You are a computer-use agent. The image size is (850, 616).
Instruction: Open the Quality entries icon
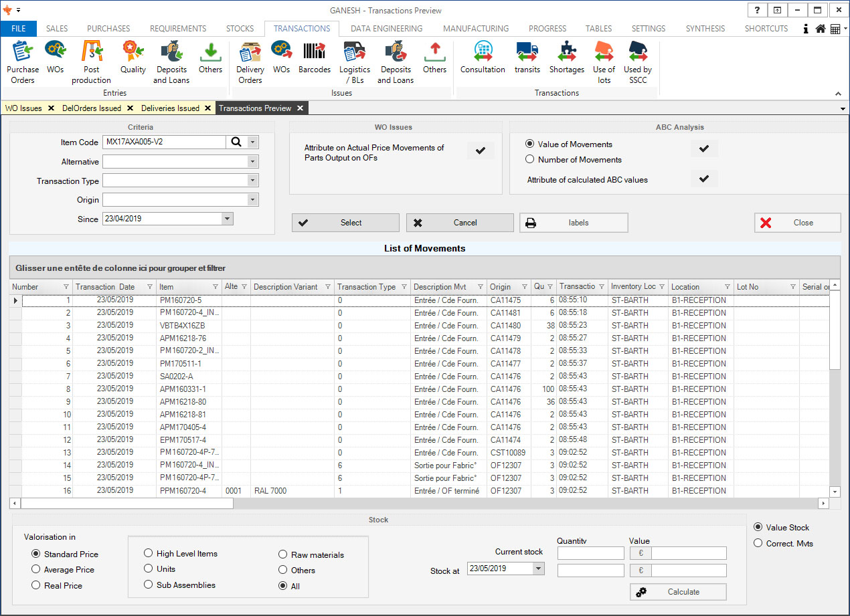(133, 58)
